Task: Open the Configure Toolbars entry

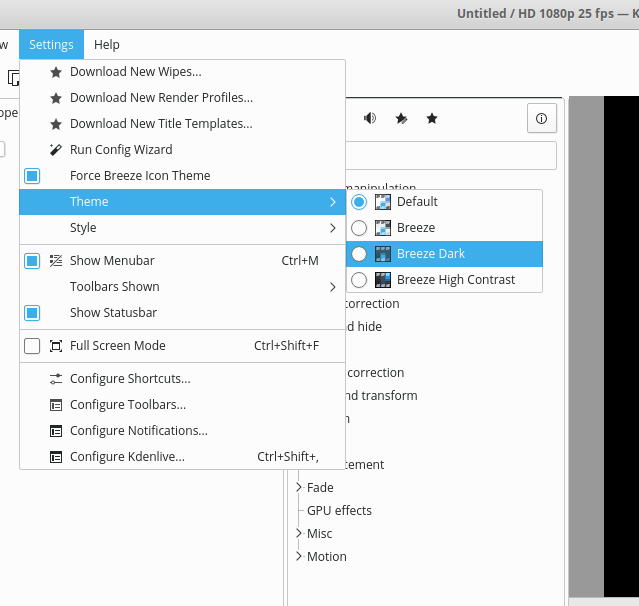Action: click(183, 405)
